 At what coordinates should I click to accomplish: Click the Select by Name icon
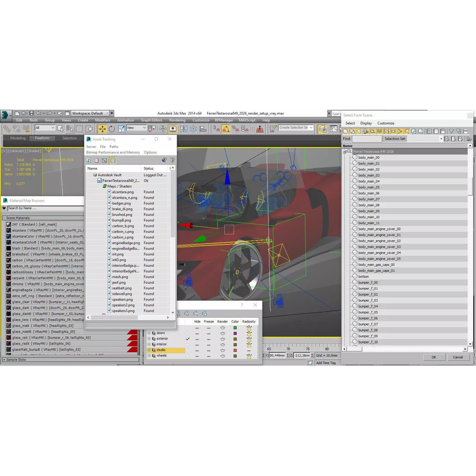pos(70,129)
